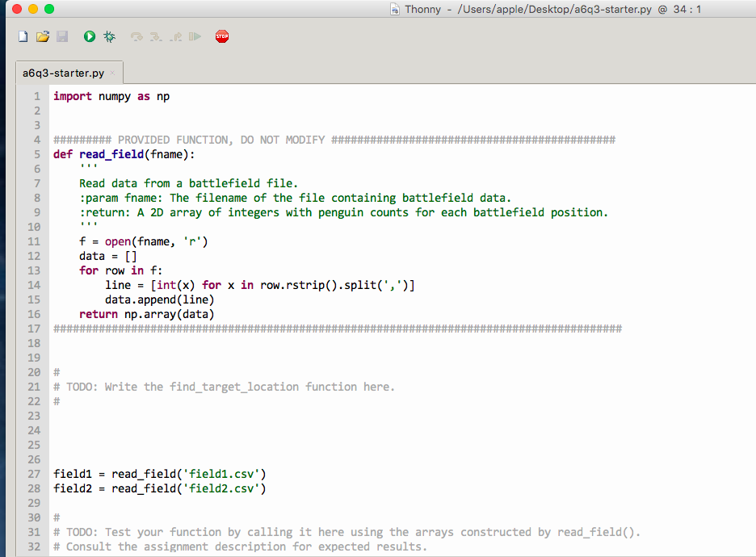756x557 pixels.
Task: Close the Thonny window with red button
Action: pyautogui.click(x=17, y=9)
